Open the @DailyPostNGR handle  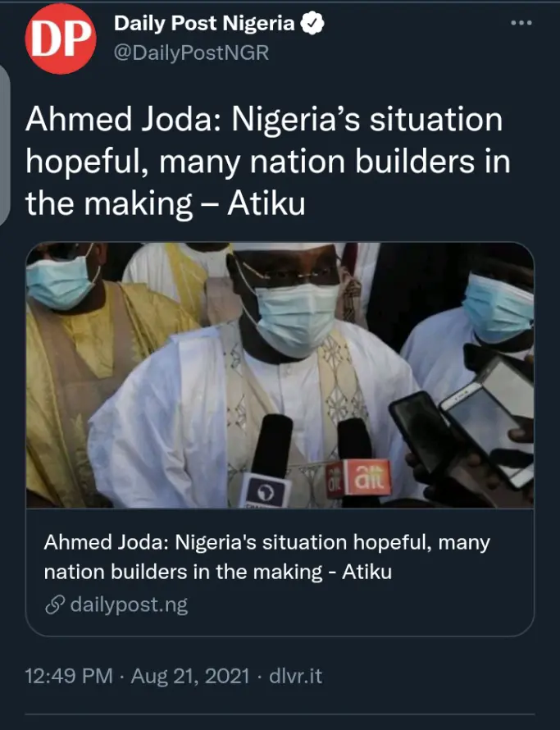[x=191, y=53]
